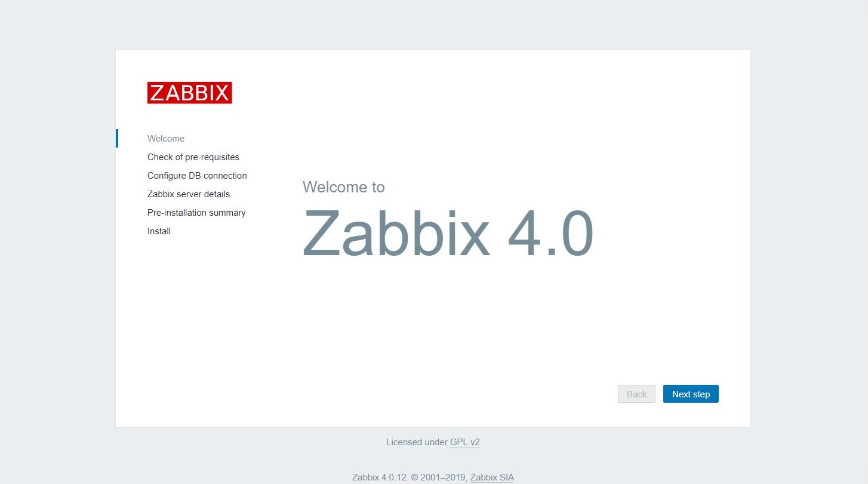Click the red ZABBIX logo
The height and width of the screenshot is (484, 868).
click(x=189, y=93)
